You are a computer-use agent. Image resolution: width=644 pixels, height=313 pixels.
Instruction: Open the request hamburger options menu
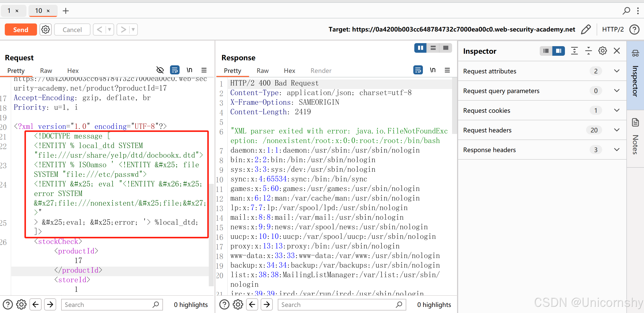tap(204, 70)
